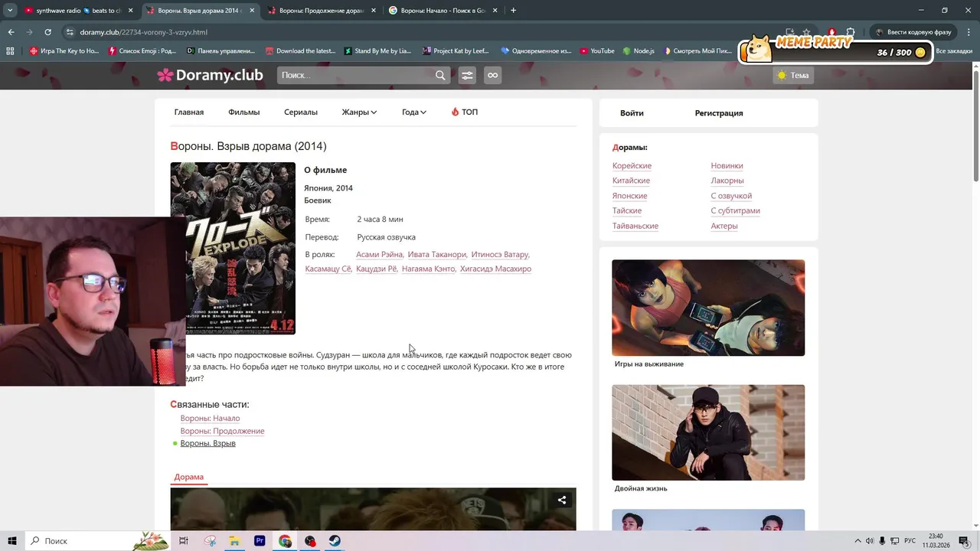Screen dimensions: 980x551
Task: Click the Войти login button
Action: tap(632, 113)
